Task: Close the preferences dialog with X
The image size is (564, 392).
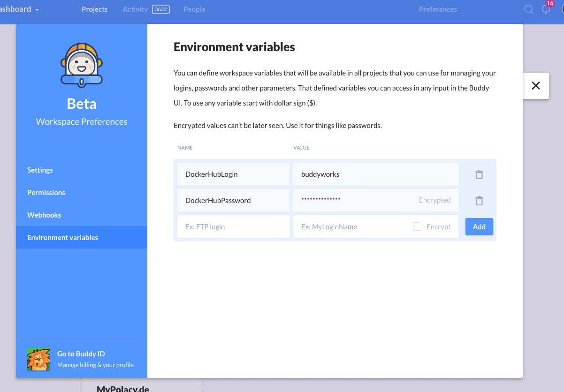Action: 535,86
